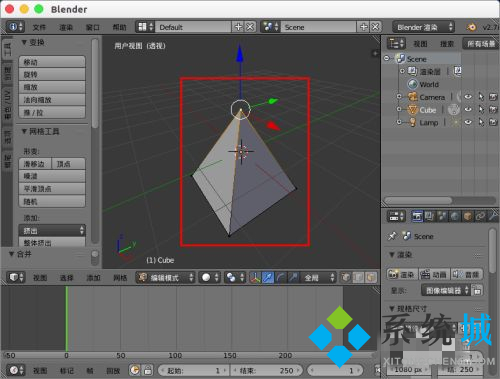
Task: Open the 帮助 (Help) menu
Action: 119,27
